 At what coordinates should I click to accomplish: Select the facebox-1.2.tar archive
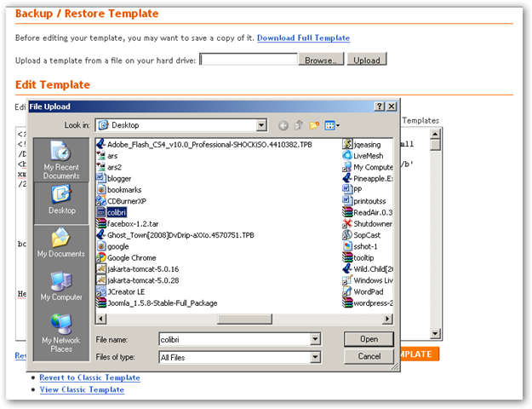[x=127, y=224]
